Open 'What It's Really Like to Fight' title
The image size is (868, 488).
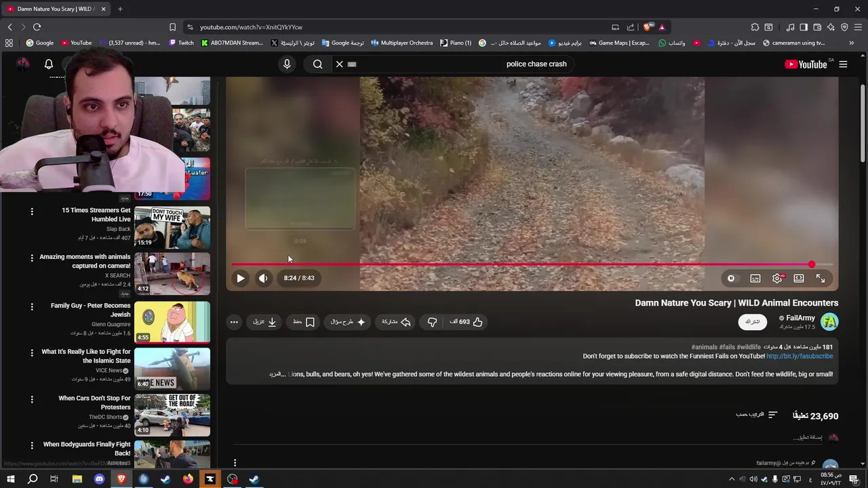[86, 357]
